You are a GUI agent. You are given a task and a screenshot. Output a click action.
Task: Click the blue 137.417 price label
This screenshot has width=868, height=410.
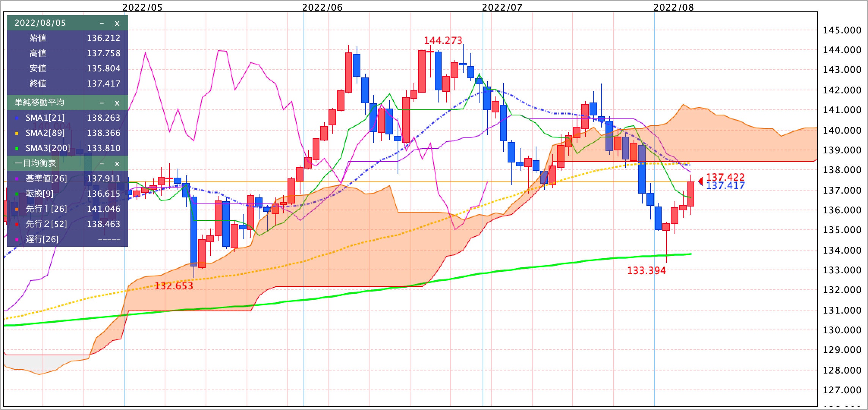point(725,186)
